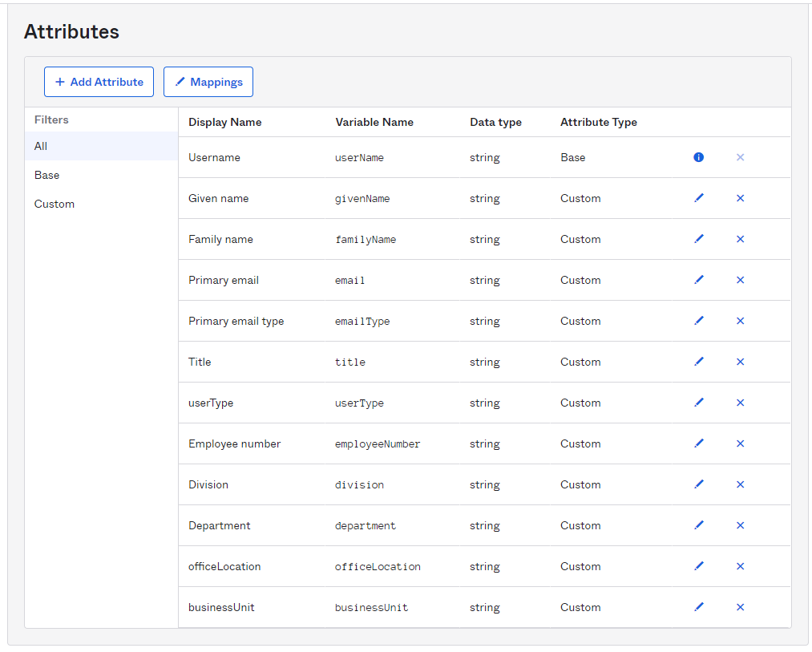This screenshot has width=812, height=652.
Task: Switch to the Custom filter
Action: [x=54, y=204]
